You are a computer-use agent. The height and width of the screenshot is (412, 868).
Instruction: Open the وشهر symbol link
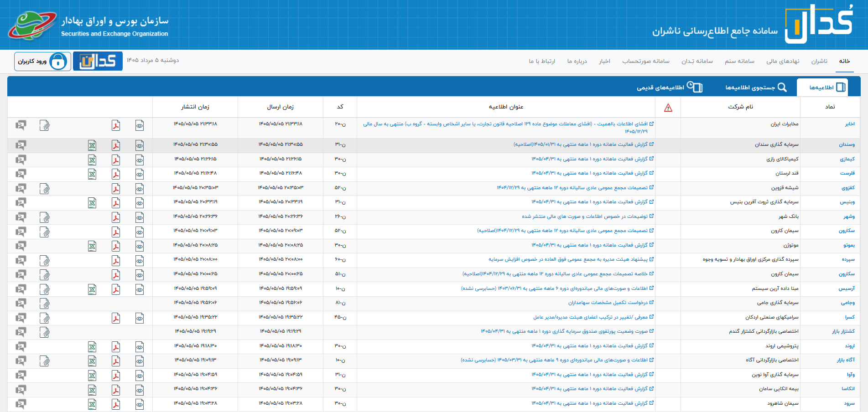(849, 216)
